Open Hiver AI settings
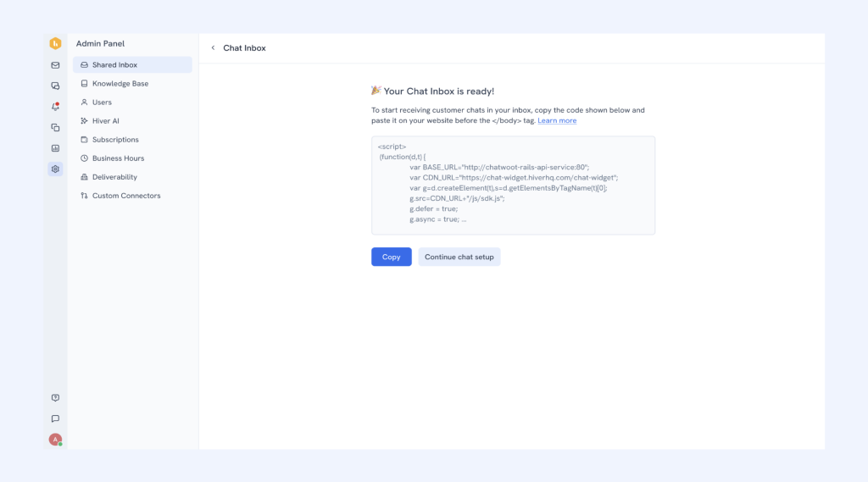The image size is (868, 482). 105,121
